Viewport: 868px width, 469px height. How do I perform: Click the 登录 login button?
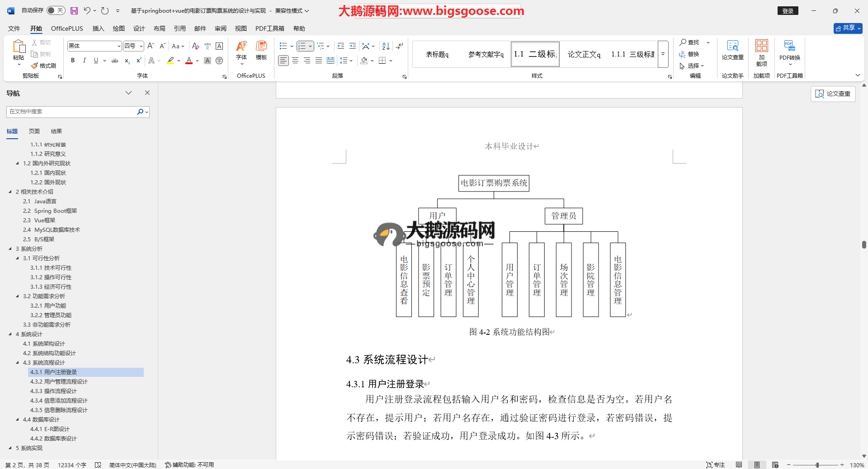(788, 11)
